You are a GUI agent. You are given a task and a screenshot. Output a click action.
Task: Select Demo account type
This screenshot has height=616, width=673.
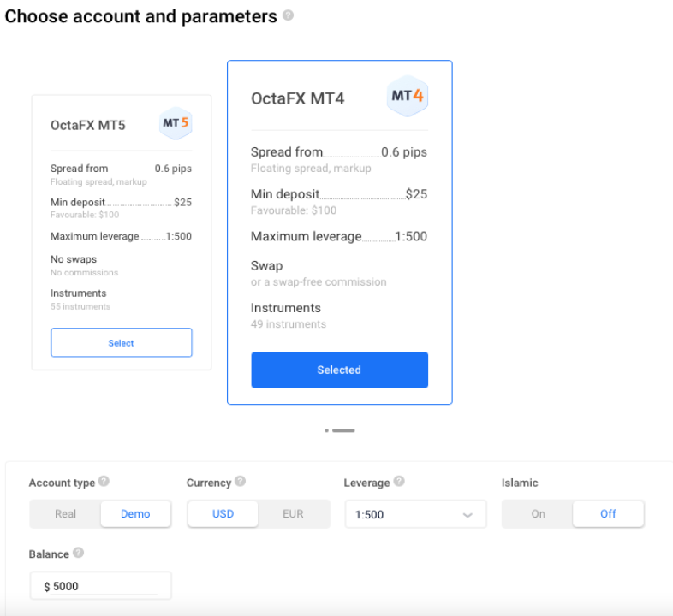pyautogui.click(x=135, y=514)
